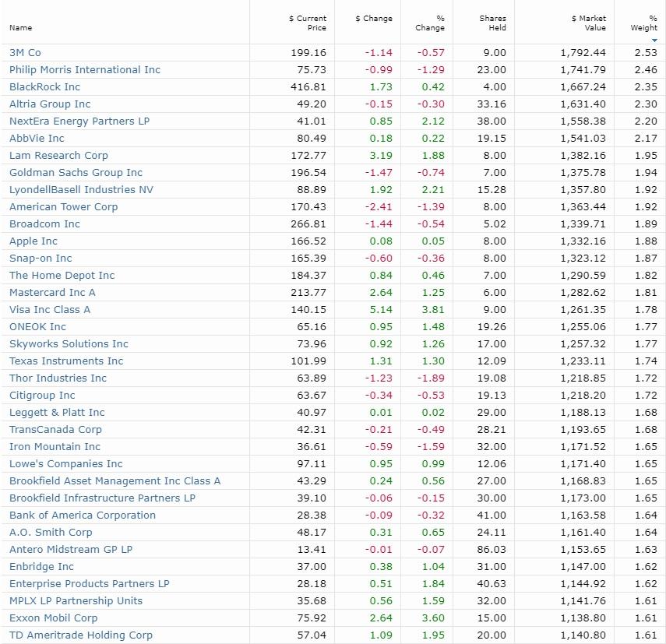This screenshot has height=644, width=666.
Task: Sort by the $ Current Price column
Action: tap(308, 23)
